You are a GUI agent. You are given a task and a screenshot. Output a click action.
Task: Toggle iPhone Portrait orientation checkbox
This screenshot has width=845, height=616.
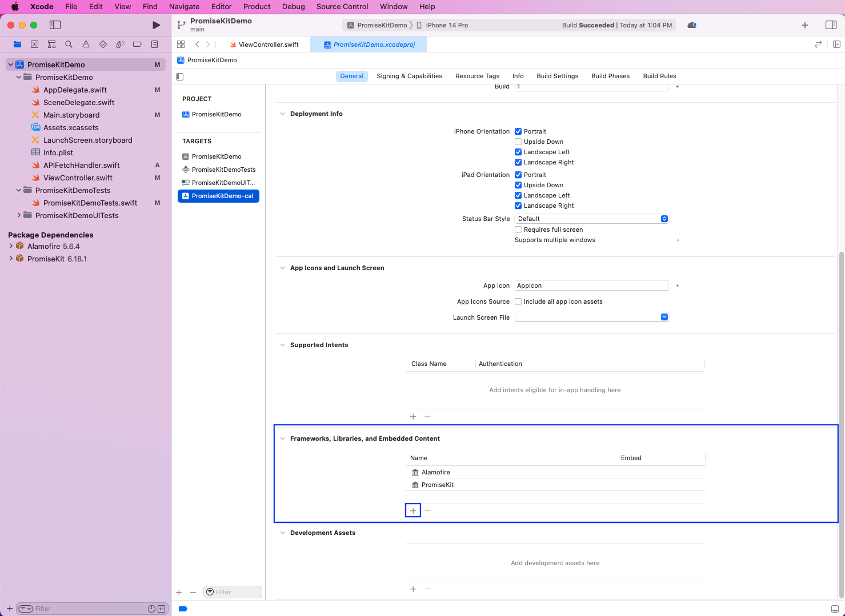518,131
